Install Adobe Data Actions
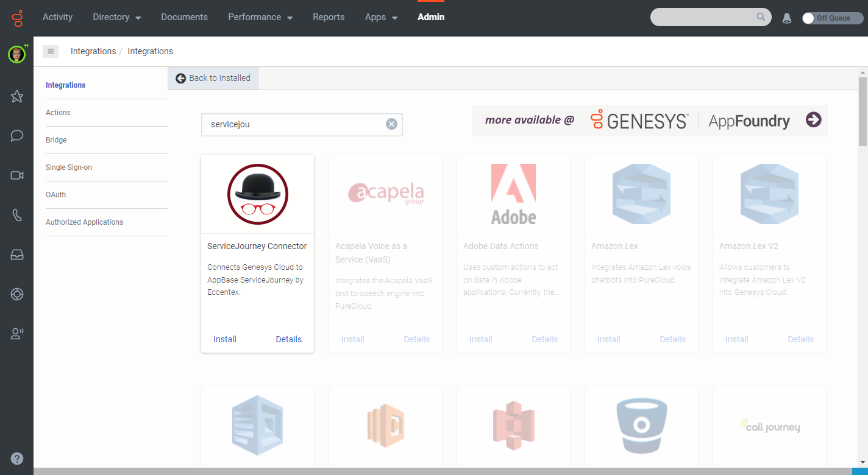 pyautogui.click(x=481, y=339)
